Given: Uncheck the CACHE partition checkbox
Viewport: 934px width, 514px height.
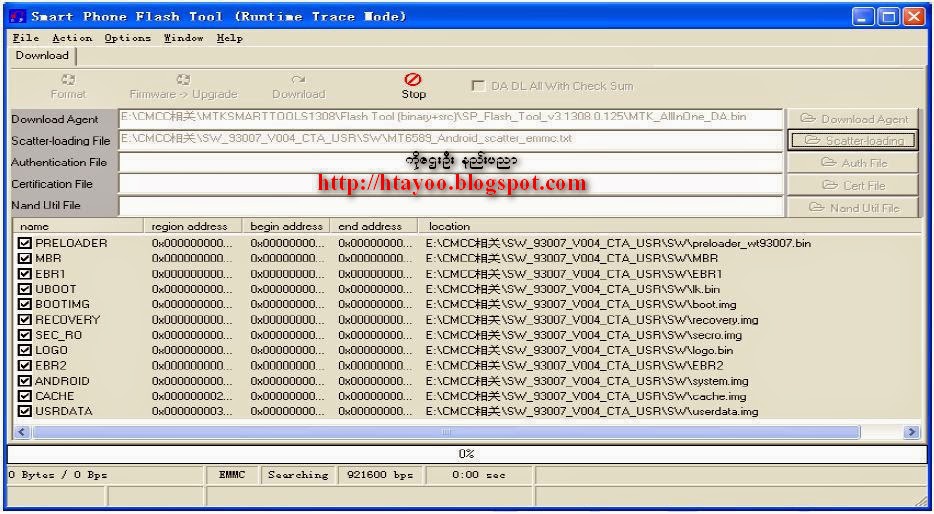Looking at the screenshot, I should (x=24, y=396).
